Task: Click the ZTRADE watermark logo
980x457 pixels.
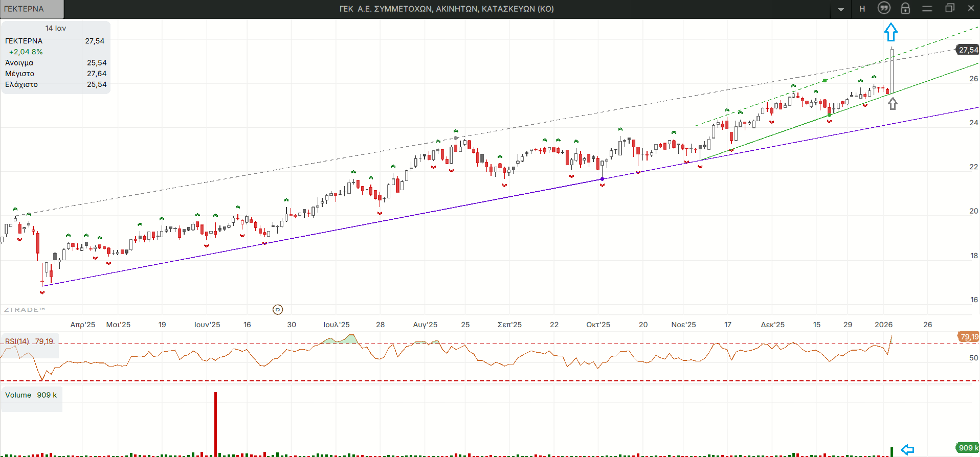Action: [x=25, y=310]
